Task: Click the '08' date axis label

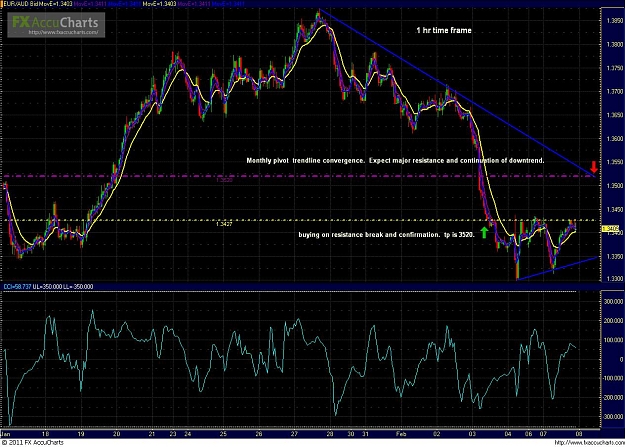Action: click(578, 434)
